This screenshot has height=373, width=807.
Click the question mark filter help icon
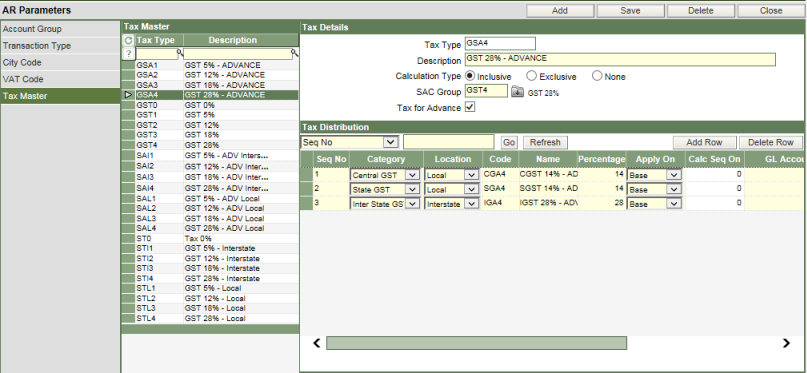128,54
